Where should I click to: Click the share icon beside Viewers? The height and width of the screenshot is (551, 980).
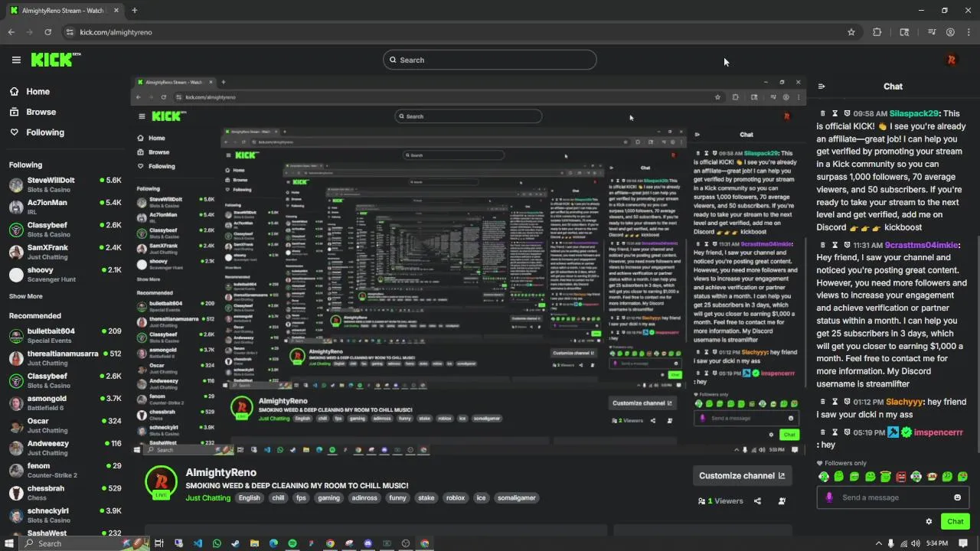click(757, 501)
